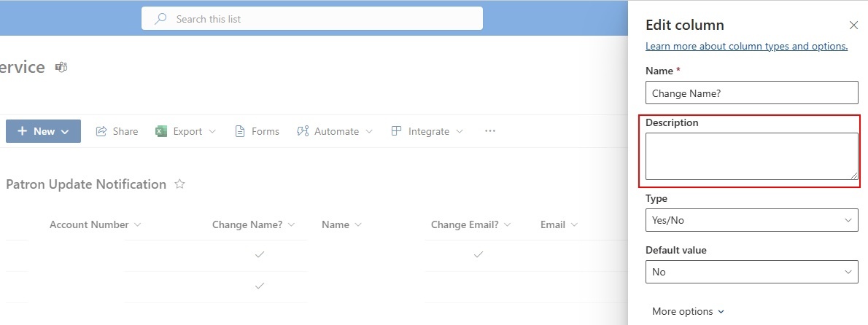The height and width of the screenshot is (325, 868).
Task: Open the Change Email? column header menu
Action: coord(471,224)
